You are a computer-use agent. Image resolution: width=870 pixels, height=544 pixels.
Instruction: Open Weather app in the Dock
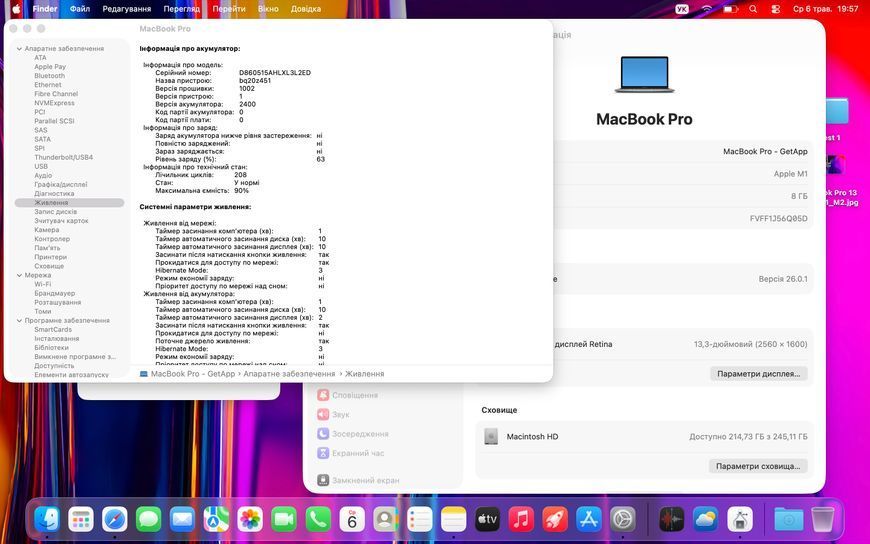coord(705,520)
